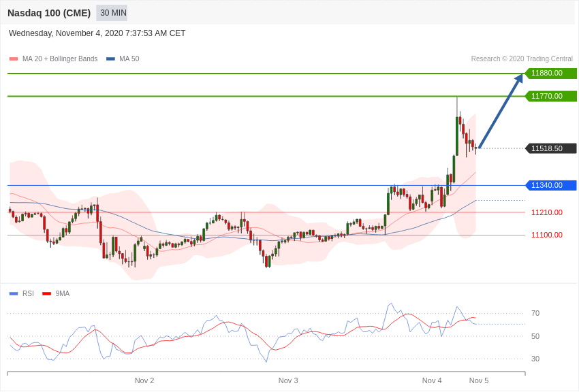This screenshot has height=392, width=579.
Task: Click the 'Research © 2020 Trading Central' credit
Action: click(522, 59)
